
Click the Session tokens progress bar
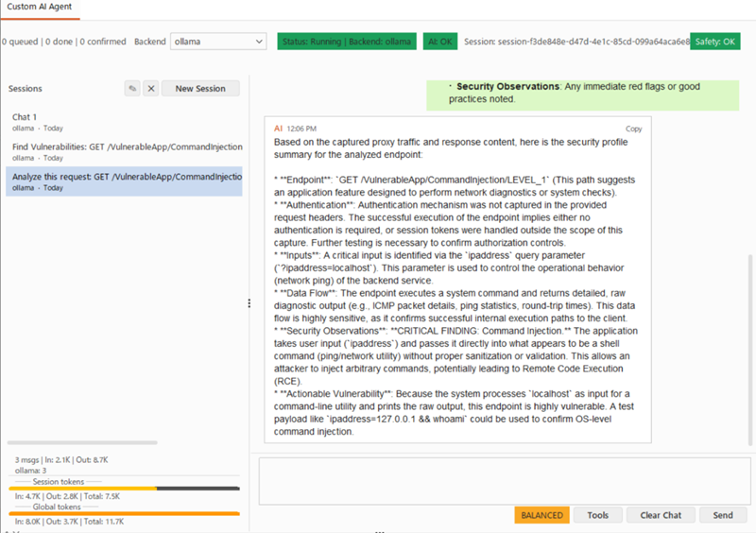pyautogui.click(x=124, y=489)
